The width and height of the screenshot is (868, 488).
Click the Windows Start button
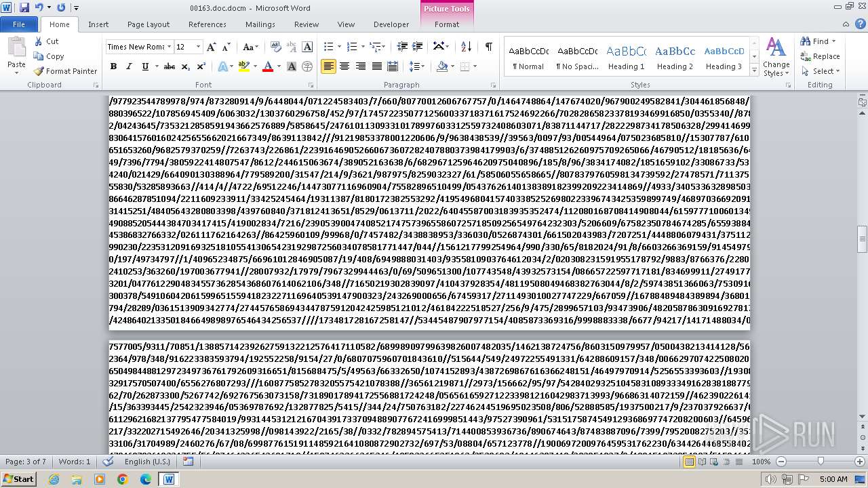pos(19,479)
